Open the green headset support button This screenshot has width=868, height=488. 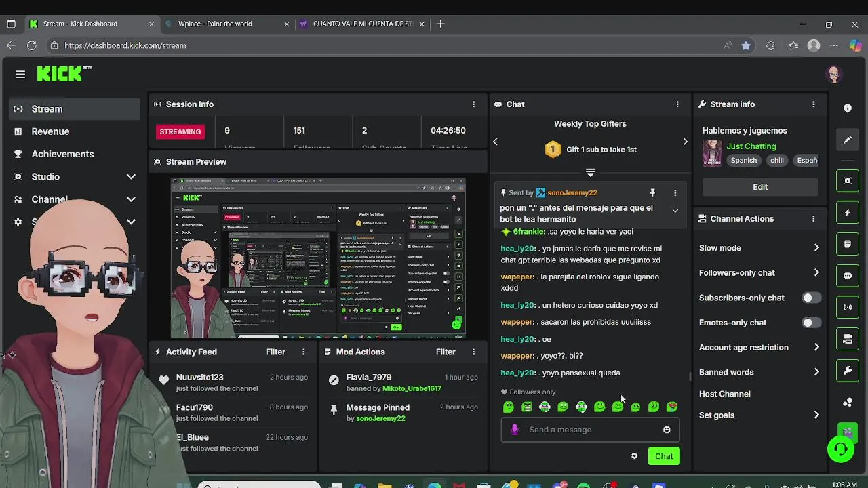(x=841, y=449)
